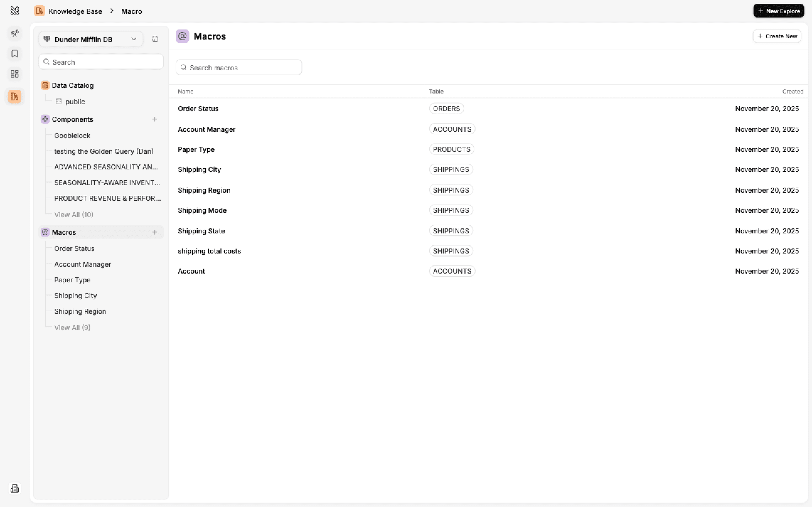This screenshot has height=507, width=812.
Task: Click the Macros @ icon beside the page title
Action: point(182,36)
